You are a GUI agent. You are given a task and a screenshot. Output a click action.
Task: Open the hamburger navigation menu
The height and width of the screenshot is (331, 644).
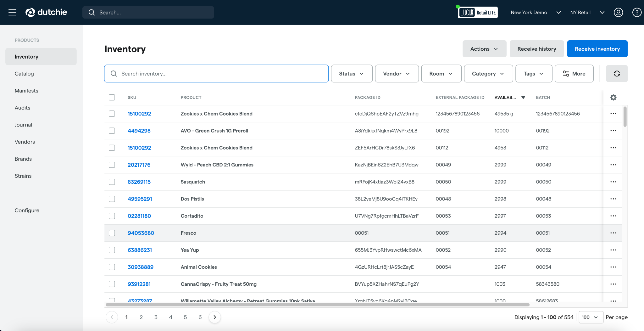(12, 12)
